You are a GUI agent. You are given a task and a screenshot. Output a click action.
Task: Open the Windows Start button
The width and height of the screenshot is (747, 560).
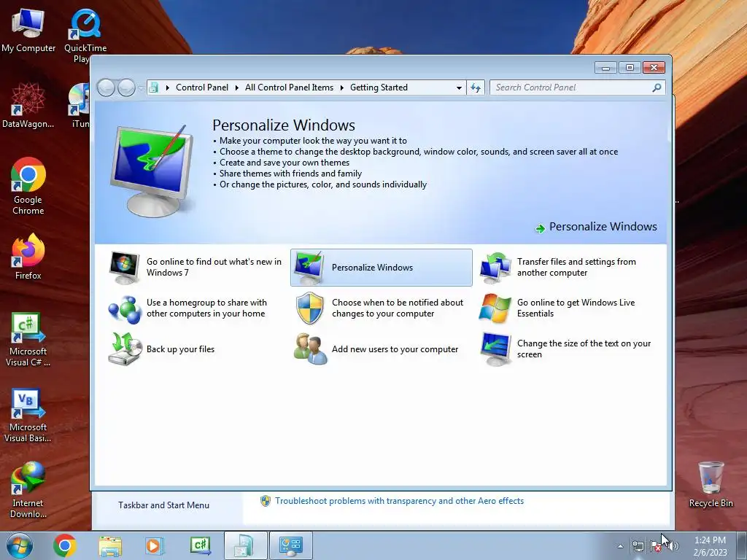20,545
